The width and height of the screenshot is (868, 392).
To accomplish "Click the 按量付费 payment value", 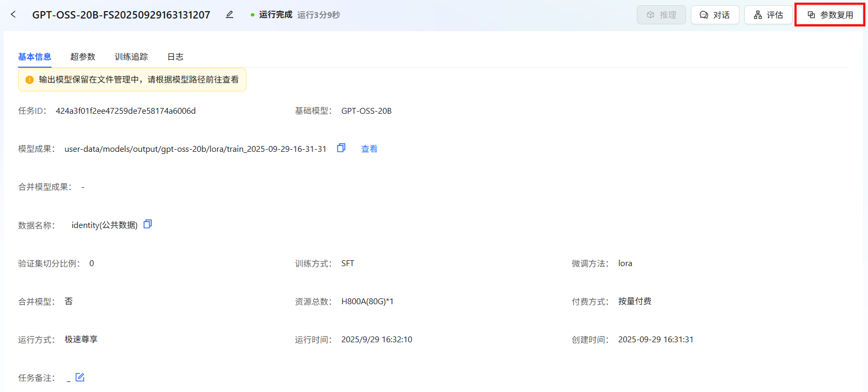I will tap(635, 302).
